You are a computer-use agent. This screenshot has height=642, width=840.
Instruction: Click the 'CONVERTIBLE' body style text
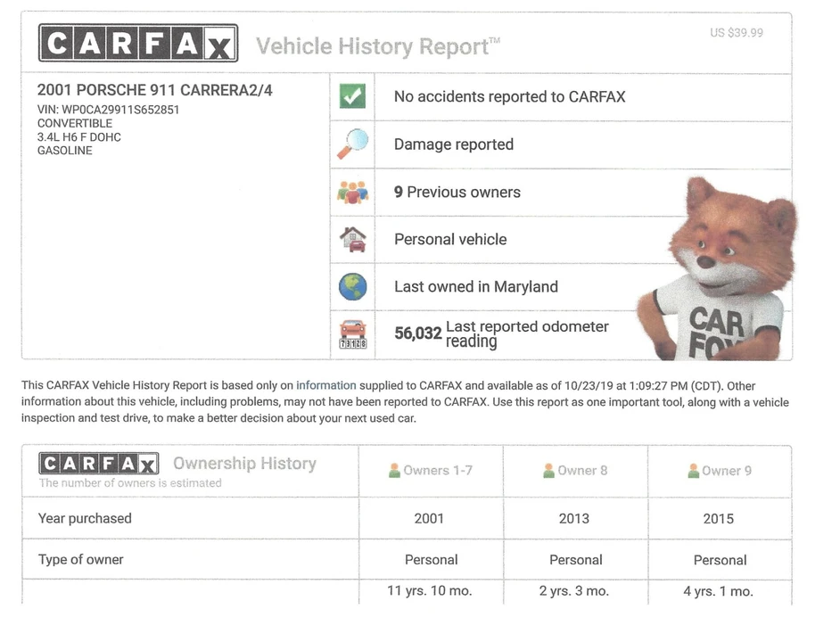(x=75, y=123)
